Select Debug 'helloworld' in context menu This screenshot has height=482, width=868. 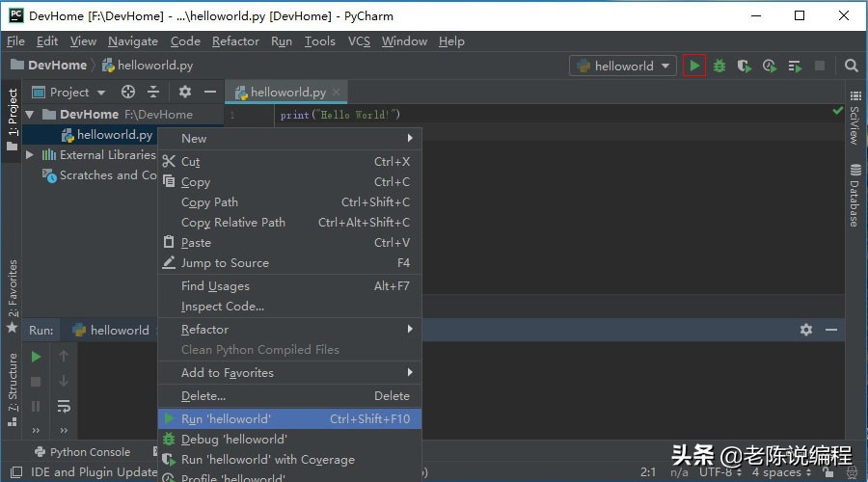[x=290, y=440]
